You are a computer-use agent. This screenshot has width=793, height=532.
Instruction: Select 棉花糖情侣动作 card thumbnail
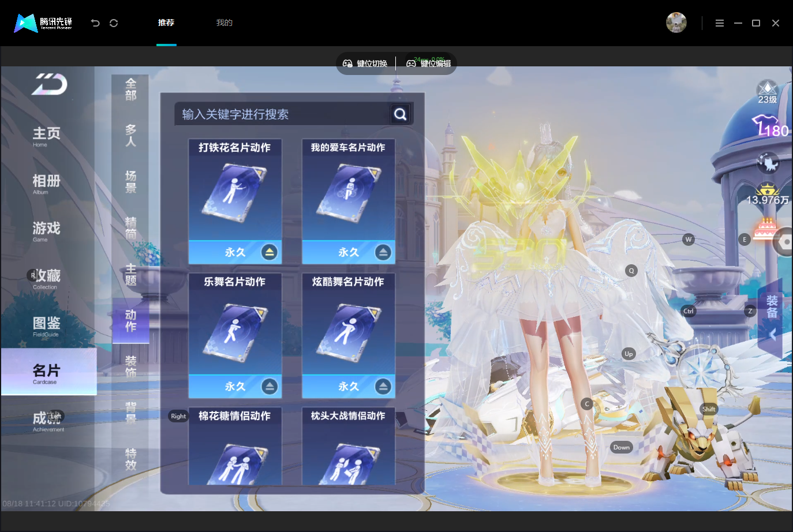235,447
